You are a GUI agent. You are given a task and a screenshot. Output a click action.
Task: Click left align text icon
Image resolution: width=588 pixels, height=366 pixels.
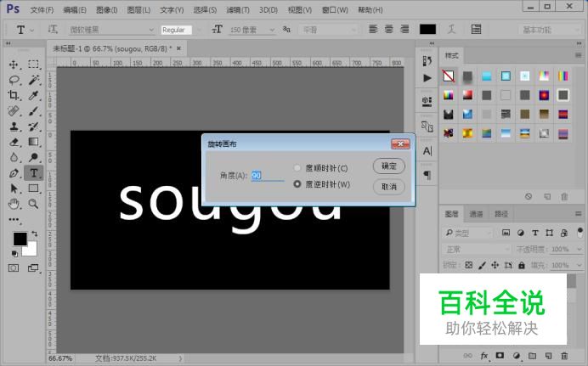coord(373,29)
